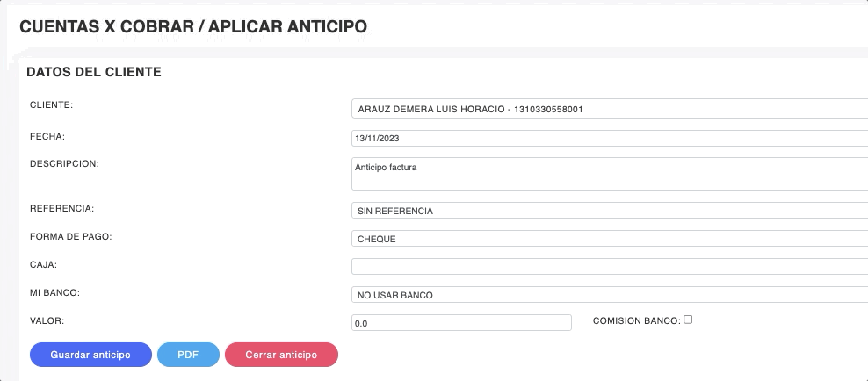Focus the DESCRIPCION text area

click(608, 173)
